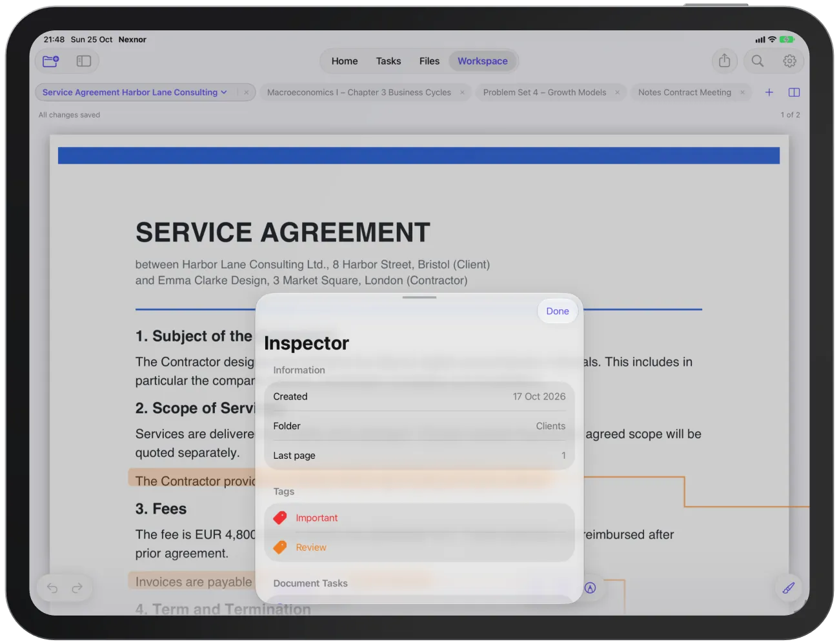Close the Macroeconomics I tab
This screenshot has width=839, height=644.
coord(462,92)
